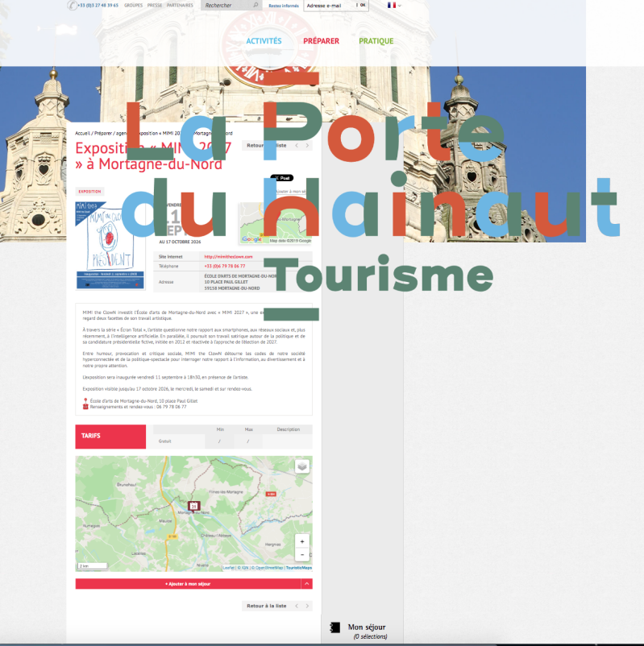Click the map marker pin icon
This screenshot has width=644, height=646.
(193, 506)
